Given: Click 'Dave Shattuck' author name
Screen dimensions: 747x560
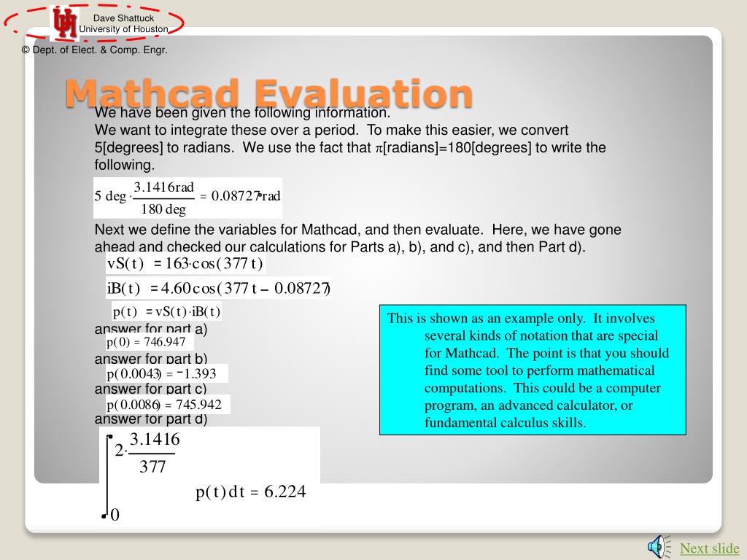Looking at the screenshot, I should (x=123, y=18).
